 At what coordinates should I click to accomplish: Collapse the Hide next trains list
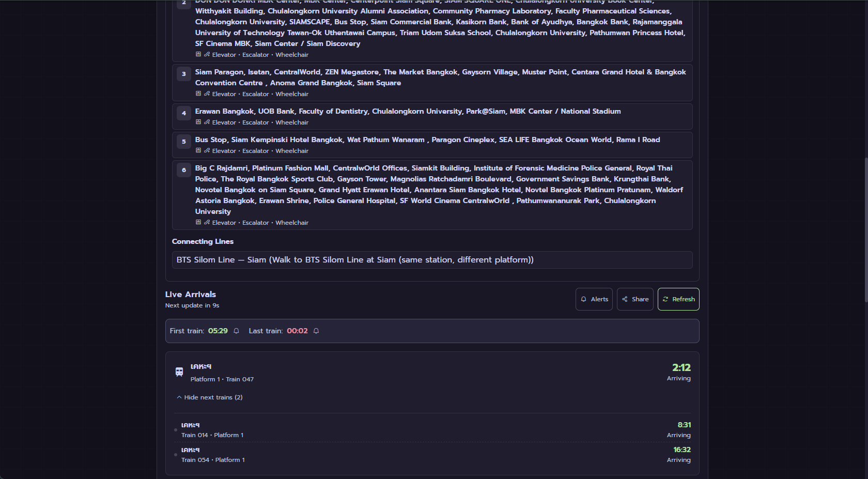coord(209,397)
